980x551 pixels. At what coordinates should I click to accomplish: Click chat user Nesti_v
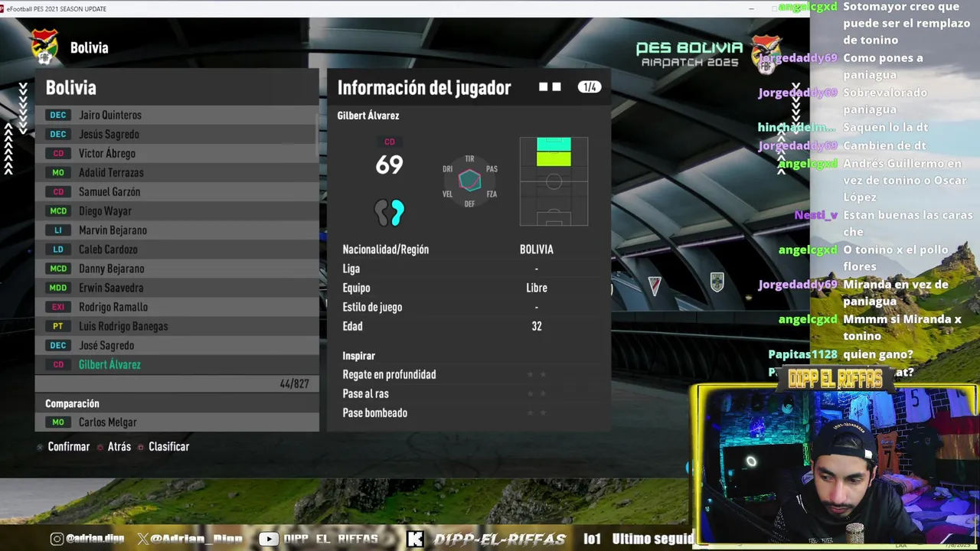click(x=815, y=215)
